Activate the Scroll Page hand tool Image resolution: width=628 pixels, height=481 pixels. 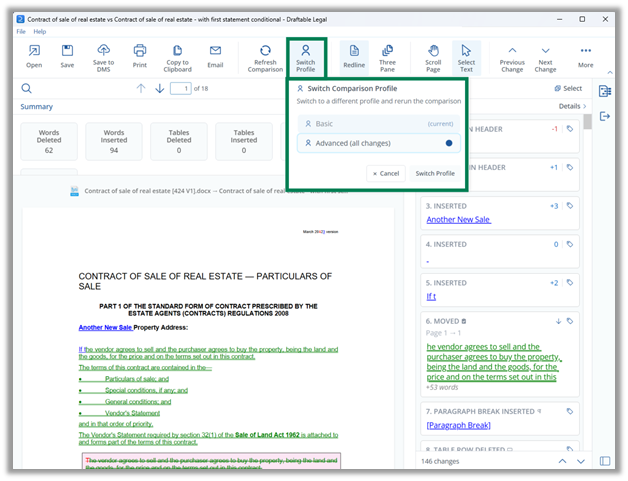[x=433, y=58]
